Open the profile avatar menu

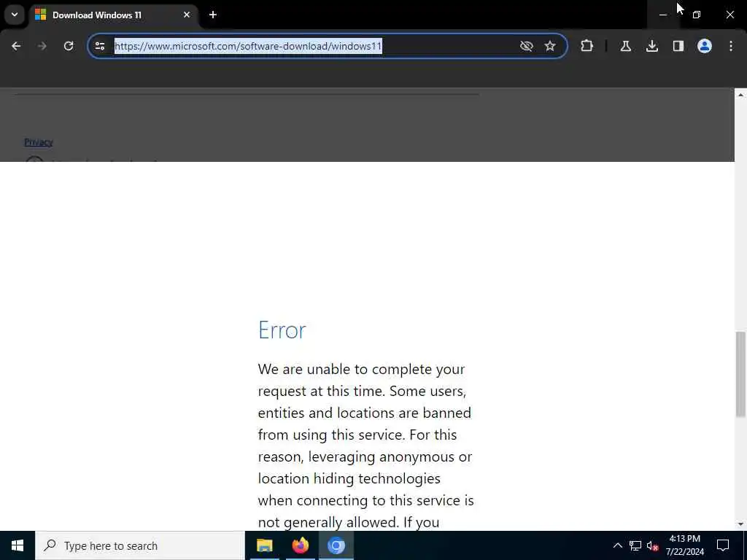(705, 46)
